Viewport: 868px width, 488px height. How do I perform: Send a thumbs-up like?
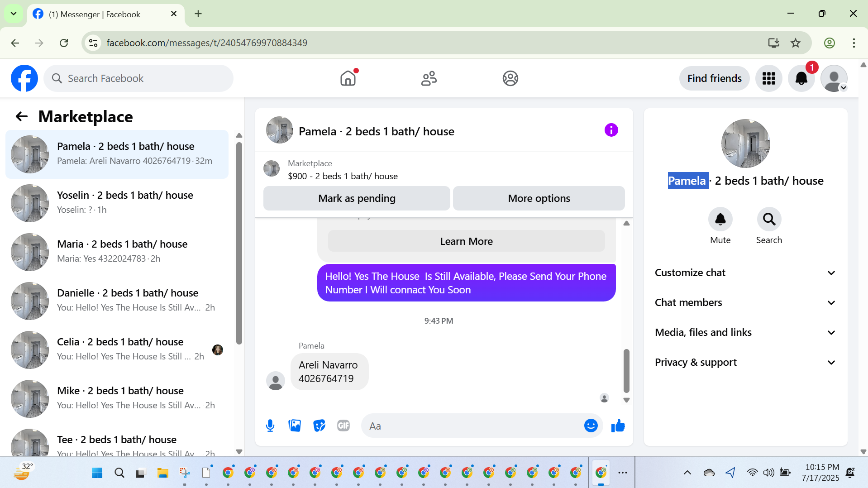tap(618, 426)
